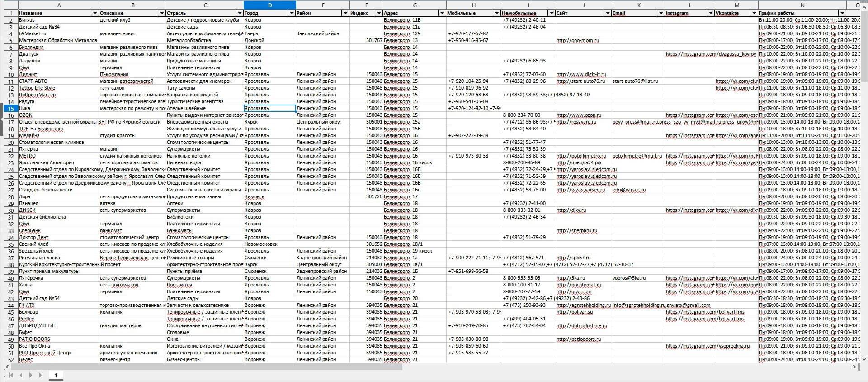Select cell containing Ярославль in row 15

[x=270, y=109]
